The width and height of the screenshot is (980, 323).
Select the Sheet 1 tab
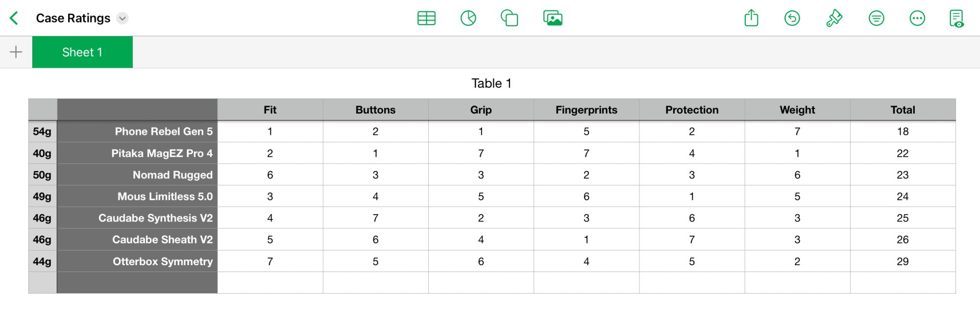pos(82,52)
